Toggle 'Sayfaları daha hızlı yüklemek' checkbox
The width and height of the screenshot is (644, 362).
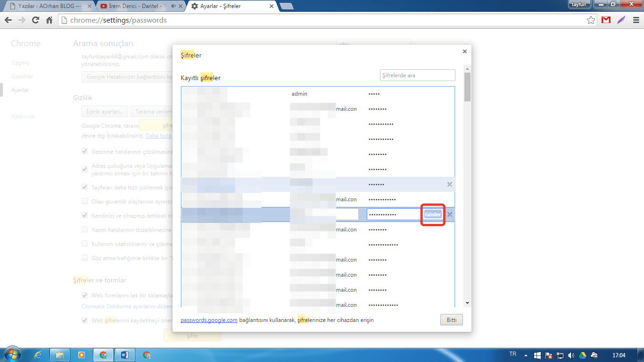(x=85, y=187)
